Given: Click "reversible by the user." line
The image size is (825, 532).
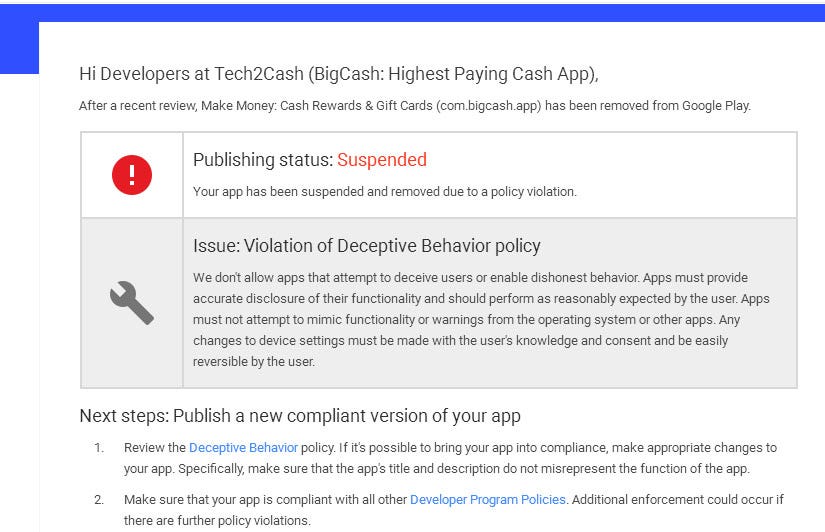Looking at the screenshot, I should click(x=254, y=362).
